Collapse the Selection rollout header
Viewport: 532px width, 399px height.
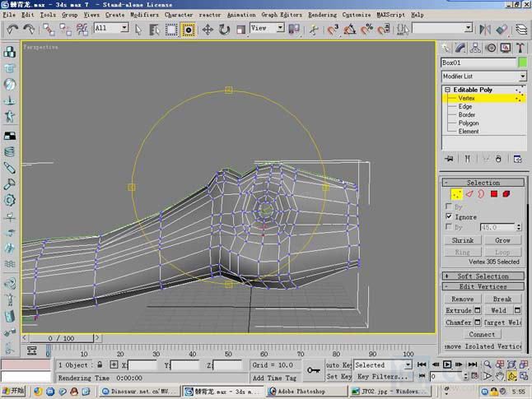point(483,183)
